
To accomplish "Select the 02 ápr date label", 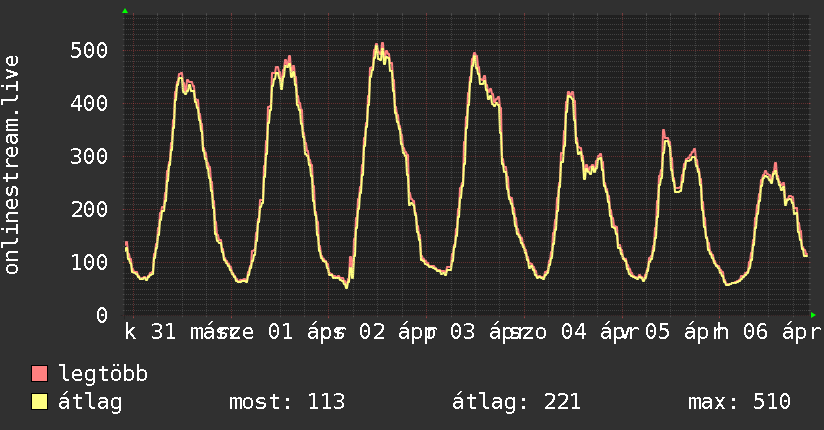I will (391, 331).
